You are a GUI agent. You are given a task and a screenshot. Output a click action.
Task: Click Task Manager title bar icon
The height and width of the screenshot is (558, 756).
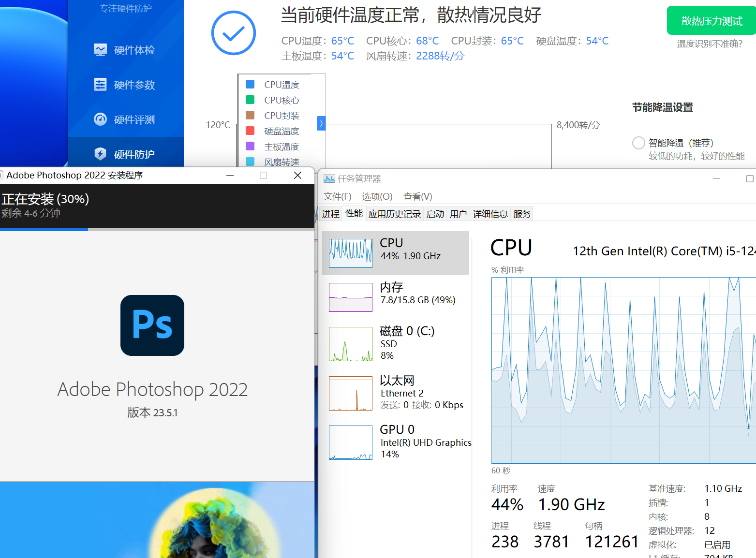329,178
